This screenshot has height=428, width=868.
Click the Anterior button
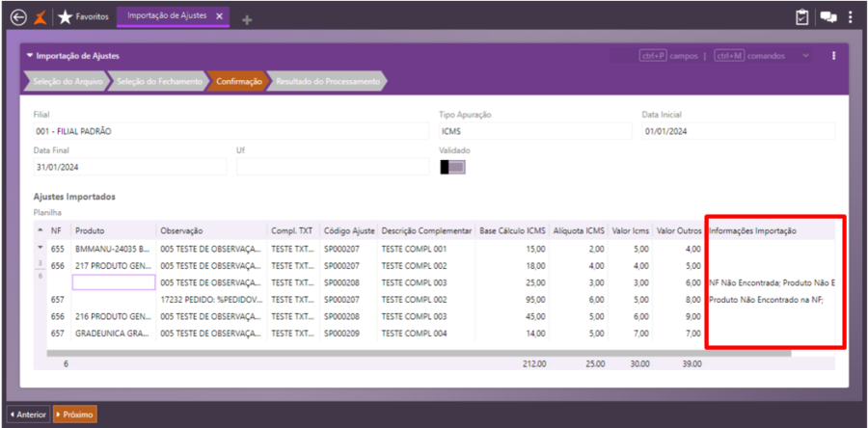coord(28,415)
